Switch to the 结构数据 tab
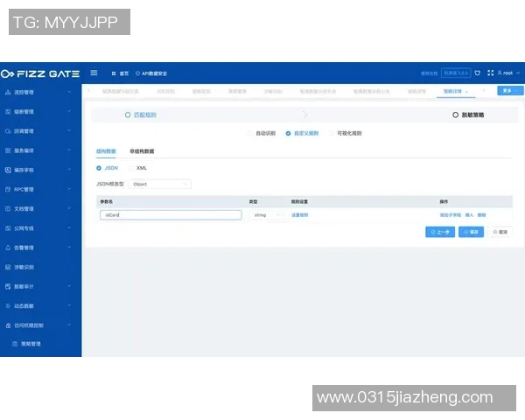 [106, 151]
